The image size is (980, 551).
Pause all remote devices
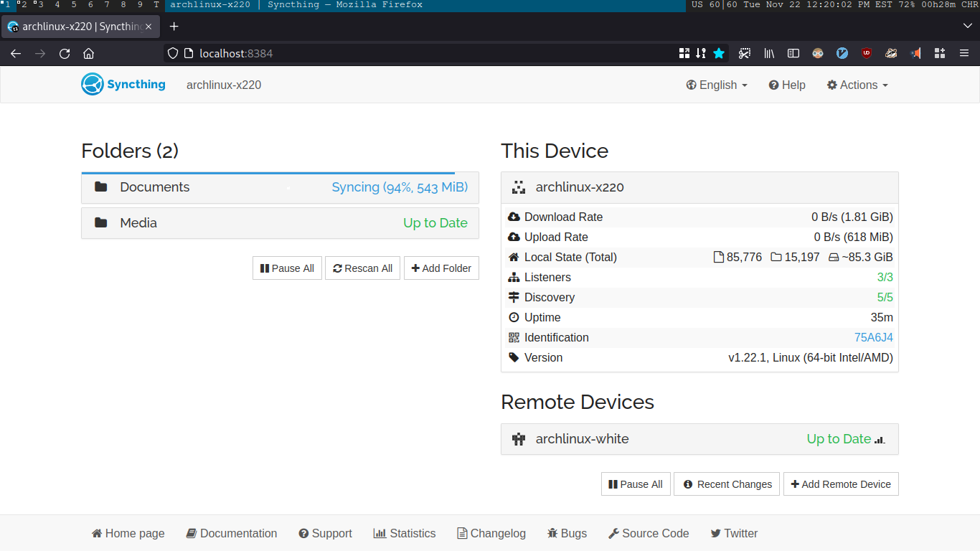point(636,484)
